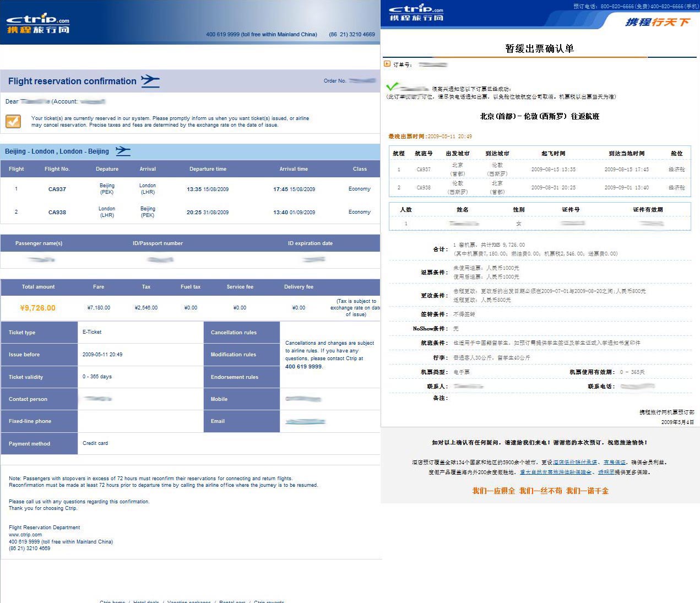Click the Fixed-line phone label cell
The height and width of the screenshot is (603, 700).
pyautogui.click(x=39, y=421)
